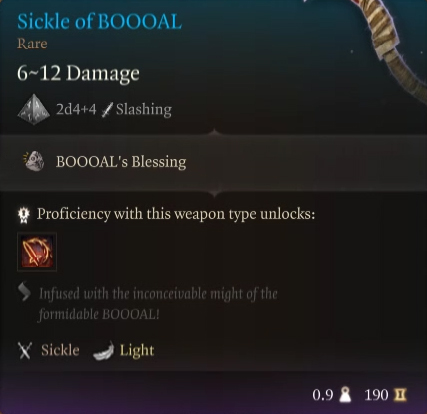
Task: Click the 2d4+4 dice roll text
Action: 76,109
